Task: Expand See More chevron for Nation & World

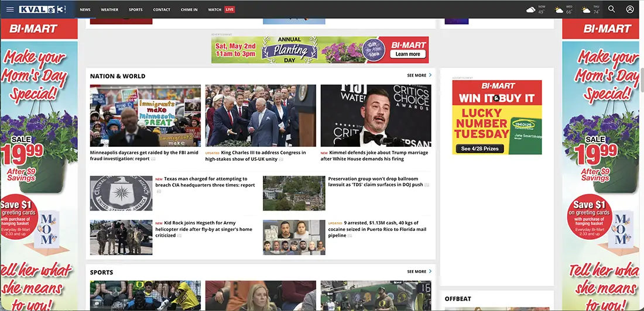Action: click(430, 75)
